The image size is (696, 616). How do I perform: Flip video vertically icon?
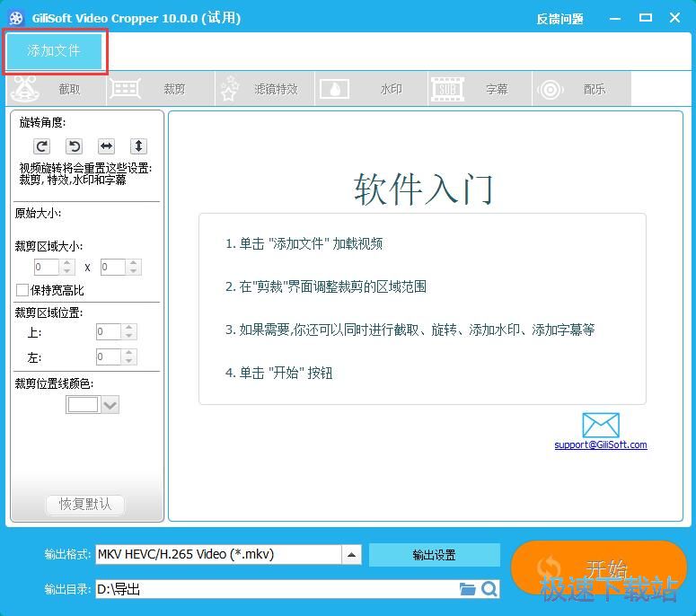[x=138, y=146]
